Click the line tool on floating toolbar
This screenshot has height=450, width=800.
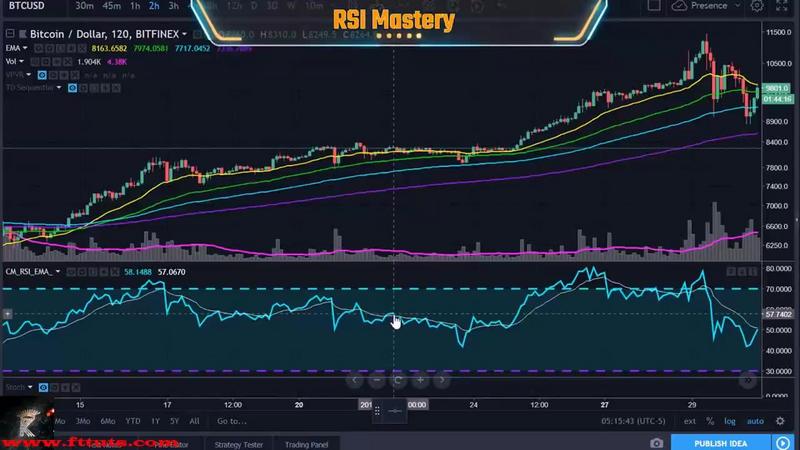click(395, 411)
